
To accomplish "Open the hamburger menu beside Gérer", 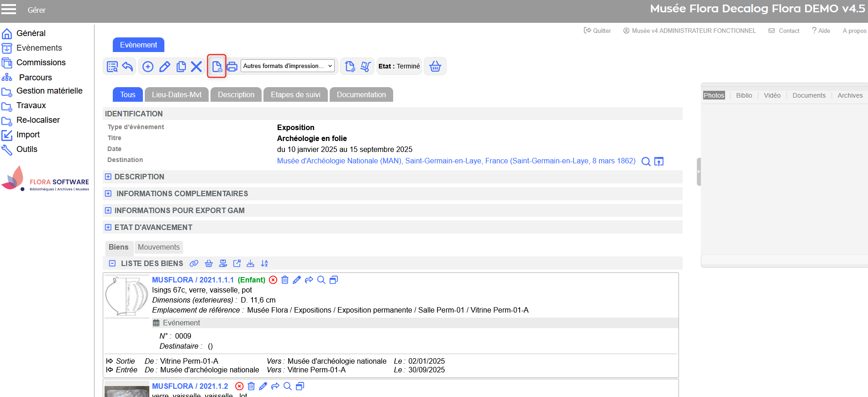I will [x=9, y=10].
